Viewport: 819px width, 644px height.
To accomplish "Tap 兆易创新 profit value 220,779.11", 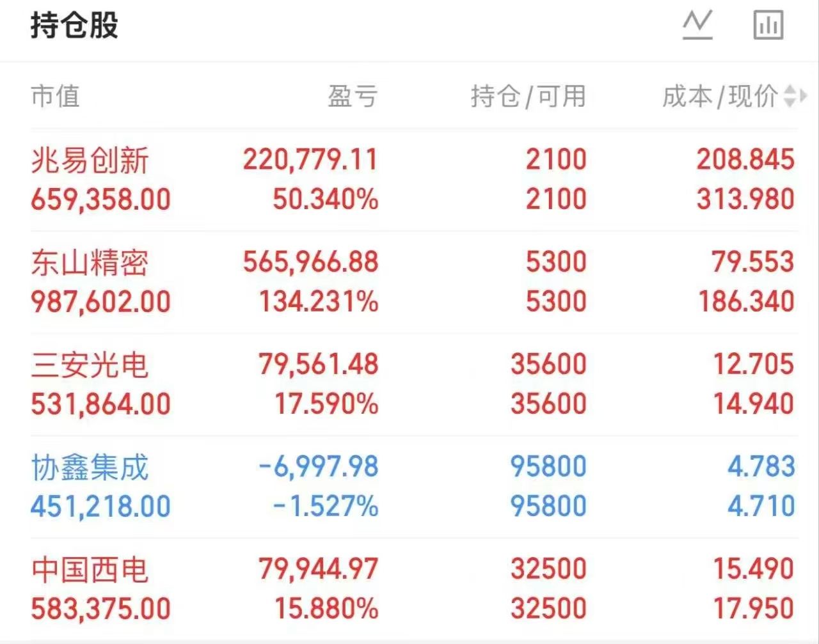I will pyautogui.click(x=310, y=160).
